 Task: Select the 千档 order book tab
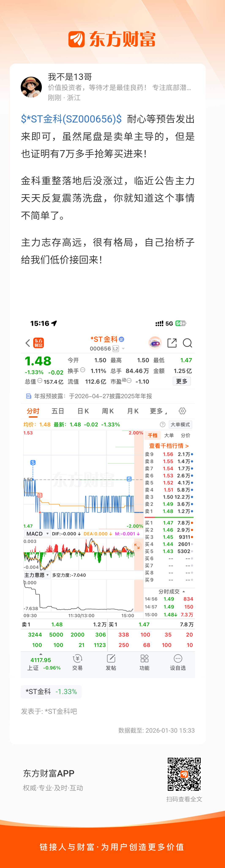(x=153, y=435)
